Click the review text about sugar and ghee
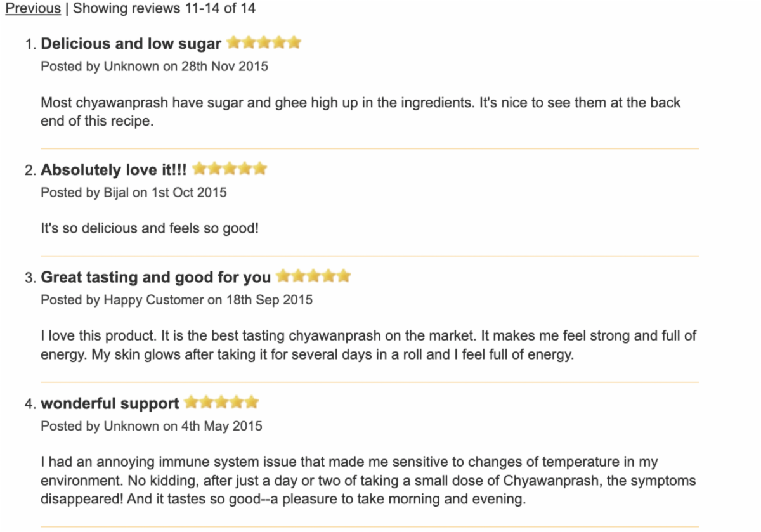Screen dimensions: 761x532 coord(360,111)
